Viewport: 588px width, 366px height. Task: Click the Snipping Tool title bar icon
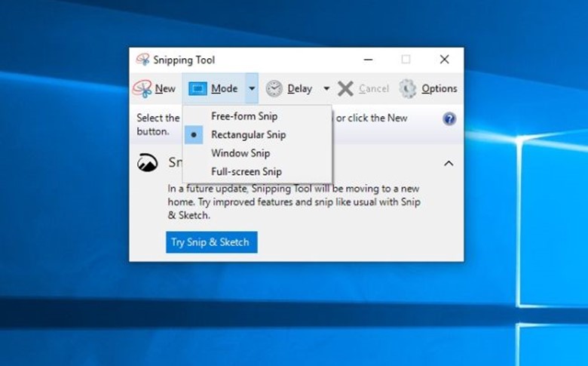pyautogui.click(x=142, y=60)
